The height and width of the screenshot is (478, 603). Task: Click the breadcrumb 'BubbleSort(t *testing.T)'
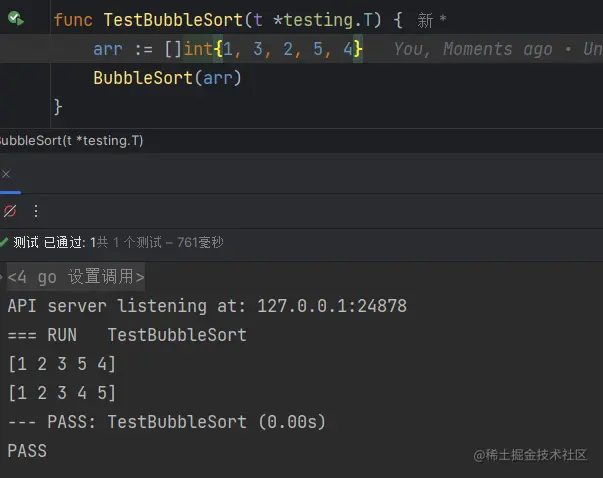(x=71, y=141)
